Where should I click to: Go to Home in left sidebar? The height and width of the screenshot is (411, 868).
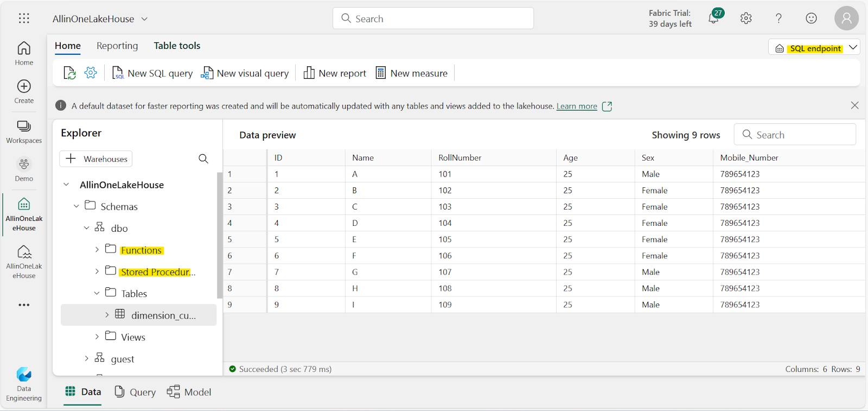[24, 53]
